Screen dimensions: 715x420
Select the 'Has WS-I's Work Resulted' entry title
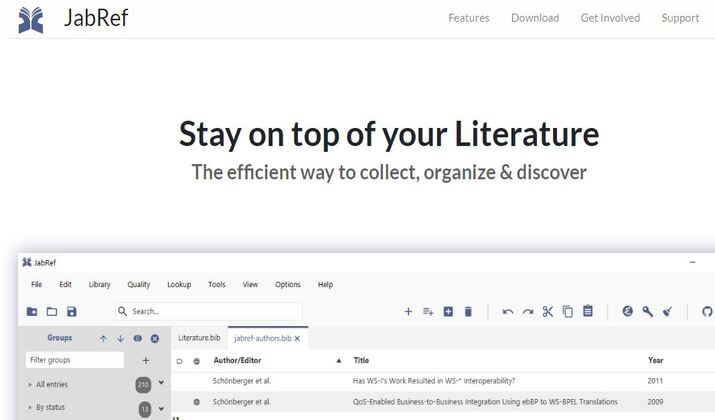434,381
